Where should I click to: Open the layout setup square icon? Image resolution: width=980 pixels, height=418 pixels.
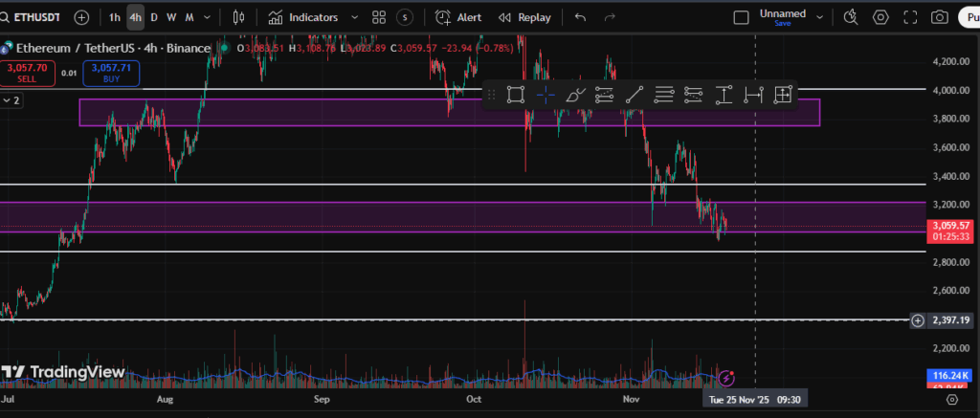point(742,17)
